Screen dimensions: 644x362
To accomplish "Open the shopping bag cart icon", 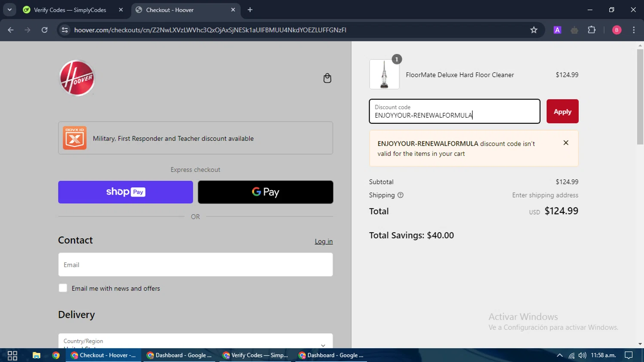I will tap(327, 78).
